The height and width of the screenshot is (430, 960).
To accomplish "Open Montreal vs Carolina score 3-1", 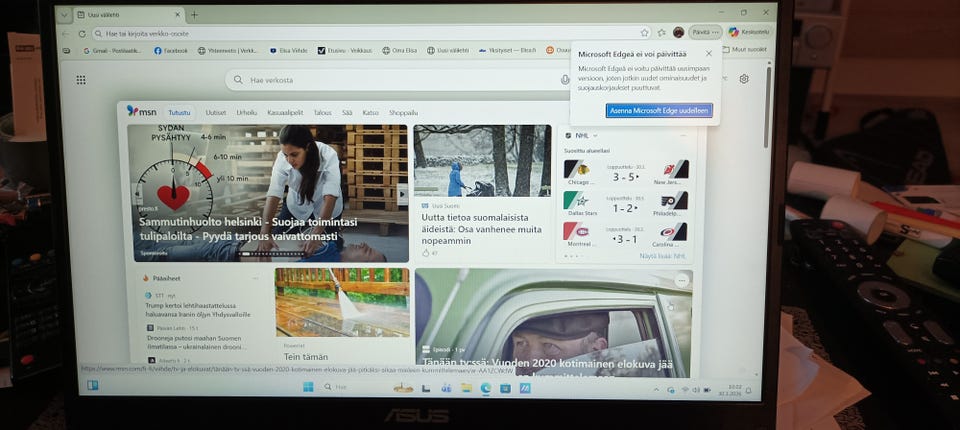I will (626, 233).
